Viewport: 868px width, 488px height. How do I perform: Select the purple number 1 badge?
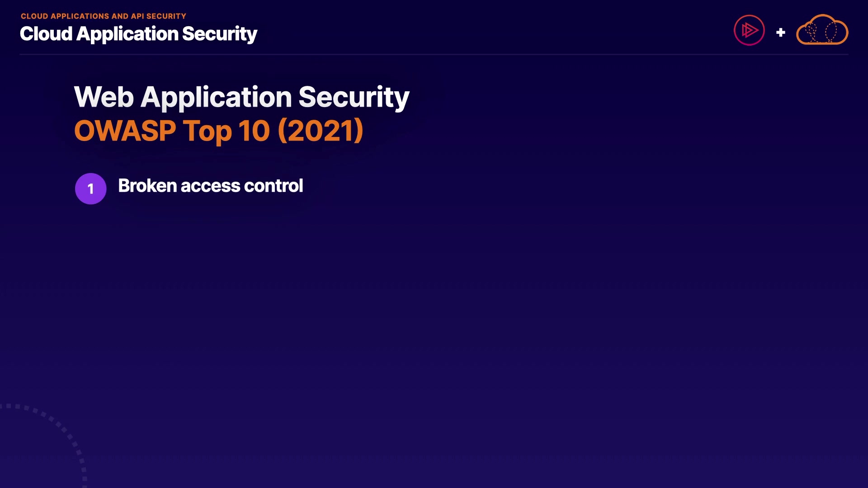pyautogui.click(x=91, y=188)
